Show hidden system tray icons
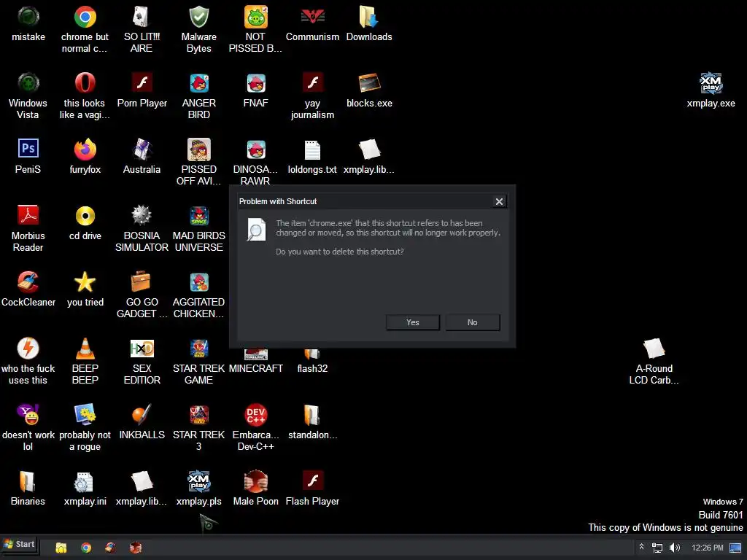The width and height of the screenshot is (747, 560). coord(641,547)
